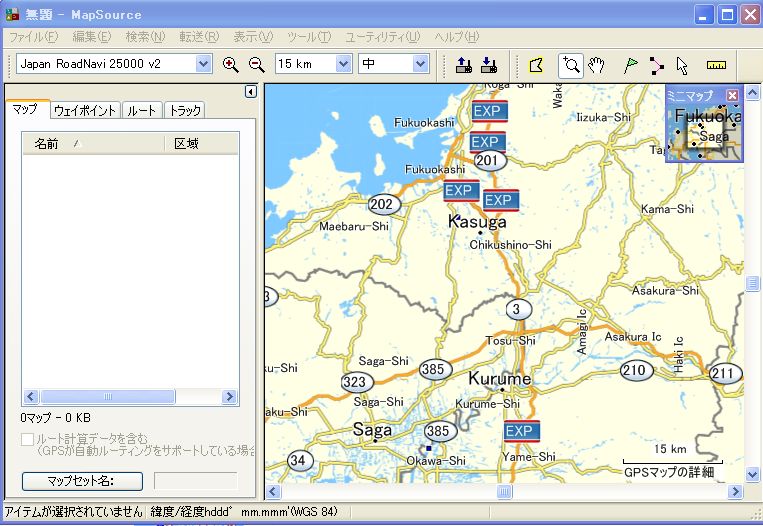Switch to the ウェイポイント tab
Image resolution: width=763 pixels, height=526 pixels.
pyautogui.click(x=85, y=110)
